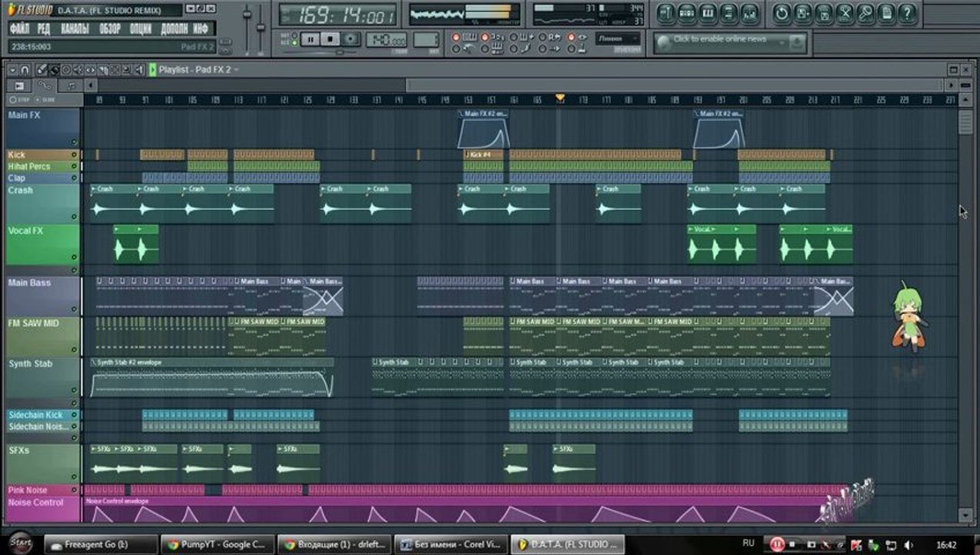The image size is (980, 555).
Task: Click the Stop transport button
Action: coord(331,39)
